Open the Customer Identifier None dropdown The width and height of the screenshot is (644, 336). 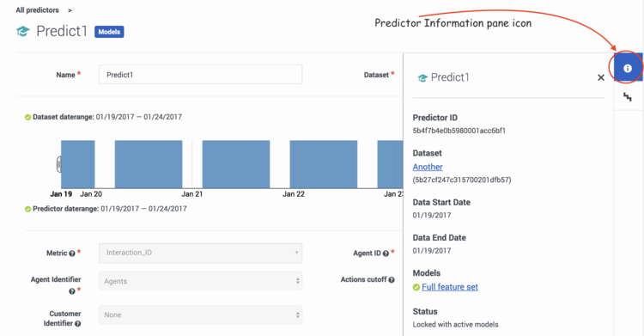pyautogui.click(x=200, y=315)
